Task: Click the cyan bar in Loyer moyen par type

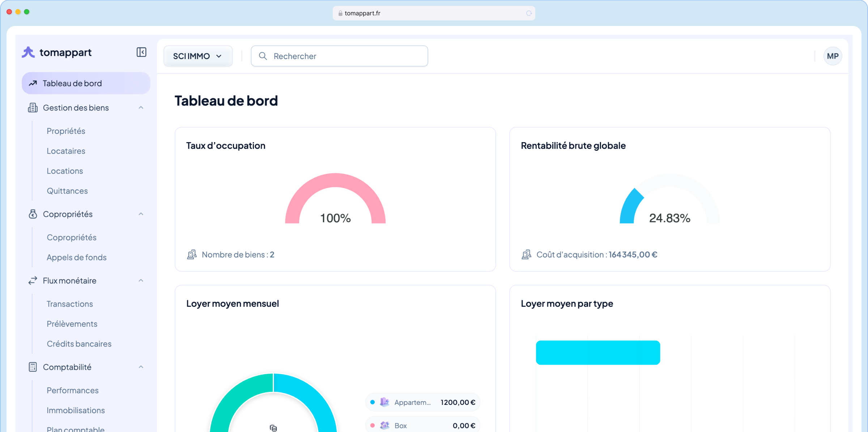Action: [x=598, y=353]
